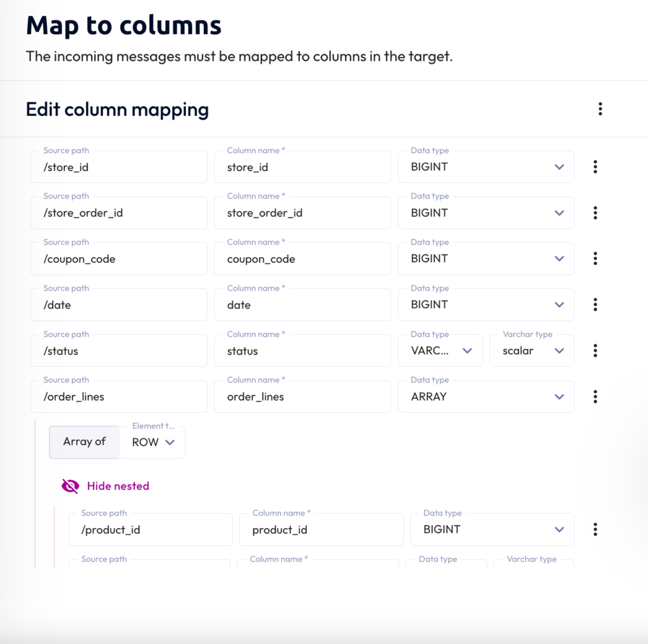The width and height of the screenshot is (648, 644).
Task: Open the three-dot menu for store_id row
Action: (595, 167)
